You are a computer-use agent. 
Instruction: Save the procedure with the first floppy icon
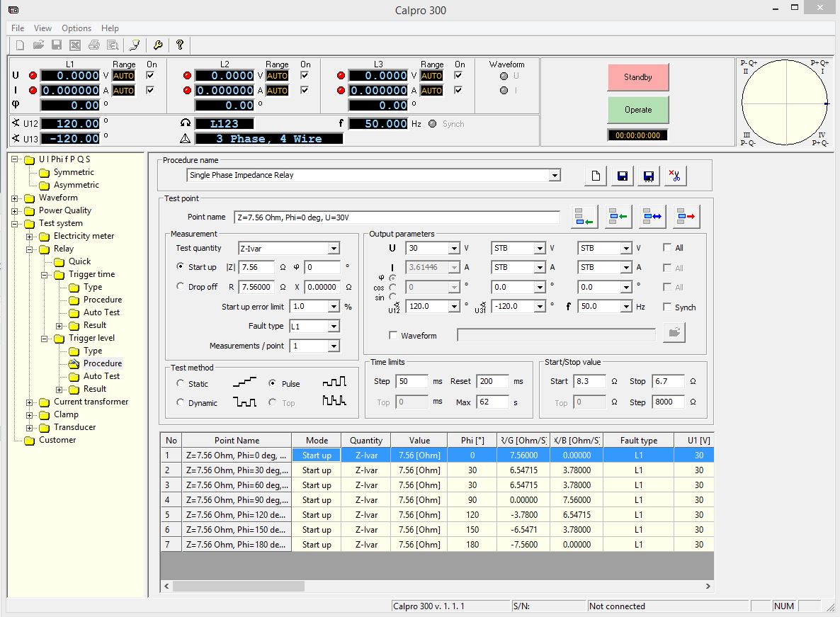coord(623,176)
